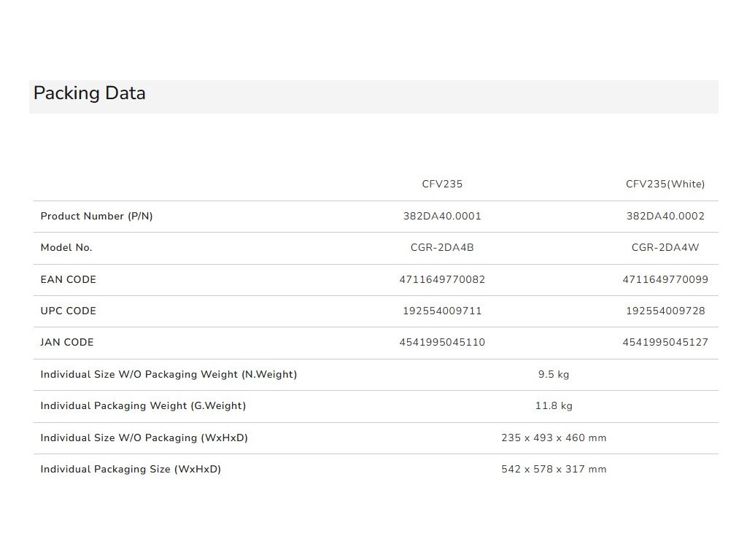Viewport: 747px width, 560px height.
Task: Select the 235 x 493 x 460 mm dimensions
Action: [x=554, y=438]
